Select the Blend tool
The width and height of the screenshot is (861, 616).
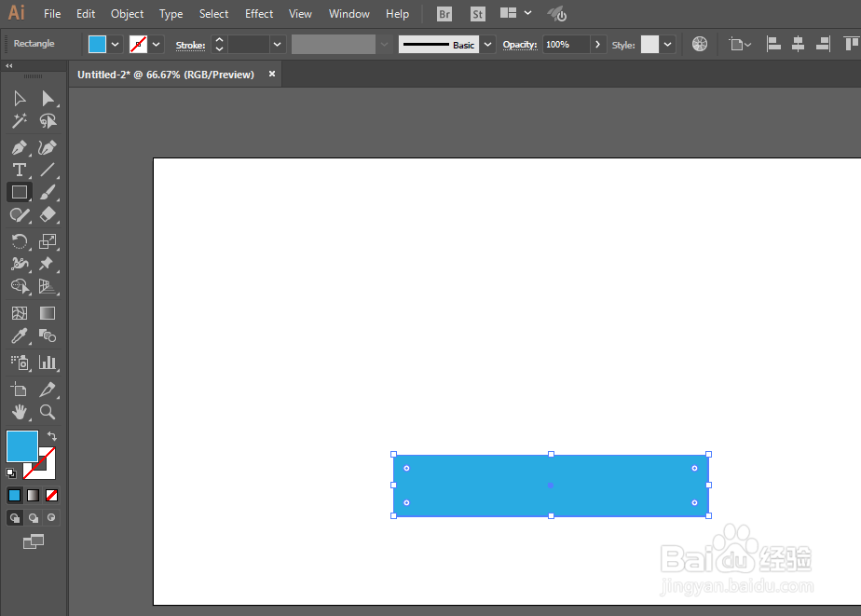coord(48,335)
